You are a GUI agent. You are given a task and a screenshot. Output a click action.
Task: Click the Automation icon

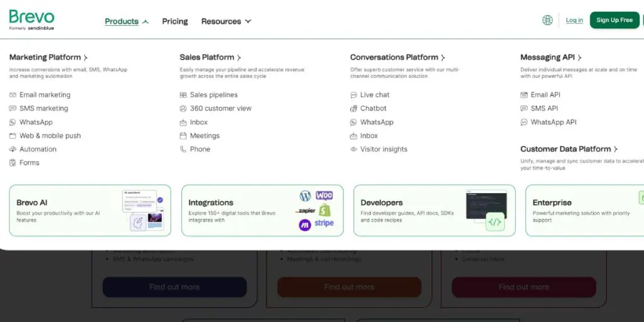[13, 149]
